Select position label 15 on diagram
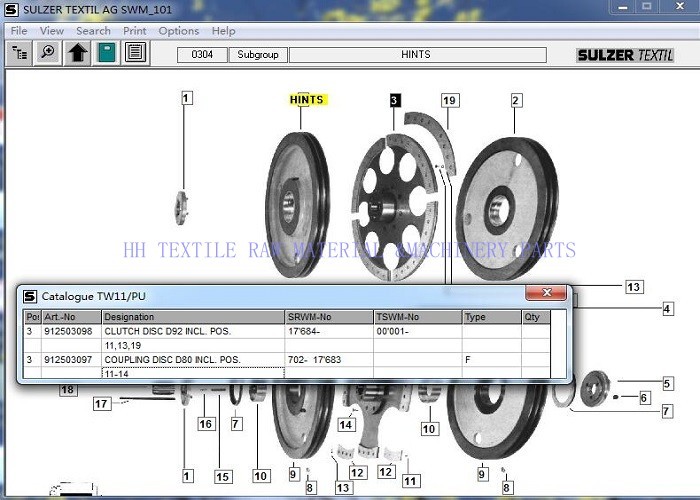Image resolution: width=700 pixels, height=500 pixels. click(x=223, y=477)
